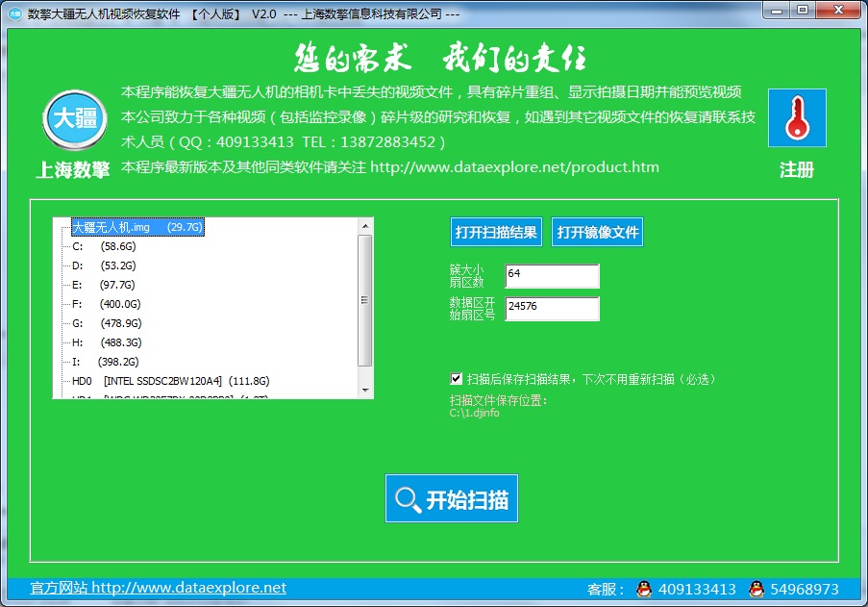Click the round 大疆 logo icon
The image size is (868, 607).
point(75,119)
